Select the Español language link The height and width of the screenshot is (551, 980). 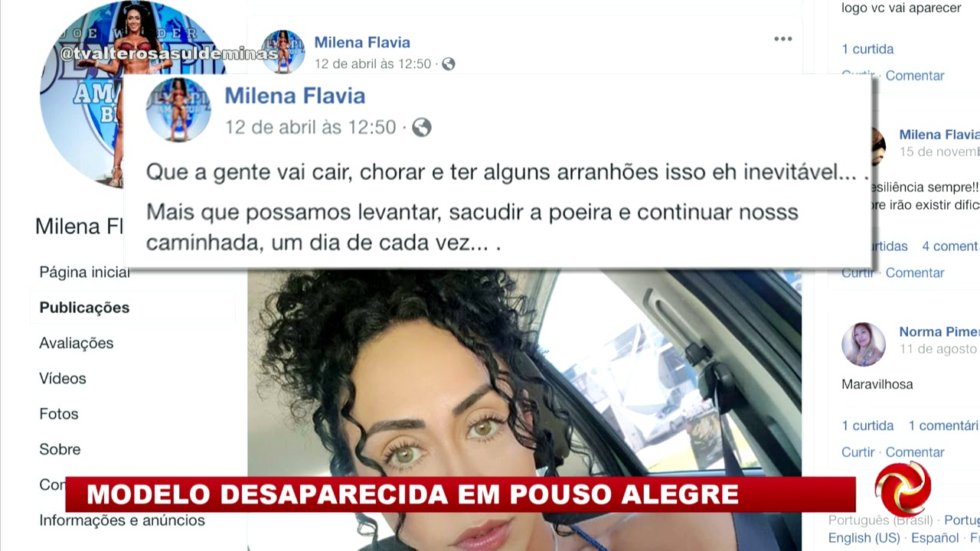(935, 538)
